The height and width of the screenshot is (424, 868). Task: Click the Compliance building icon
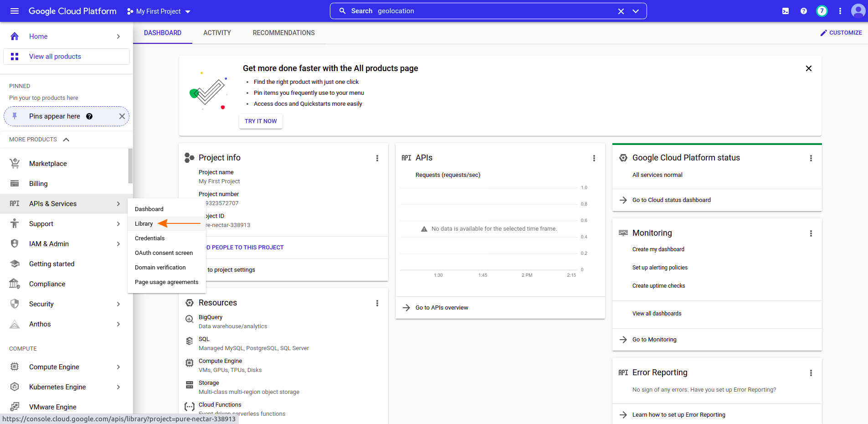pyautogui.click(x=15, y=284)
